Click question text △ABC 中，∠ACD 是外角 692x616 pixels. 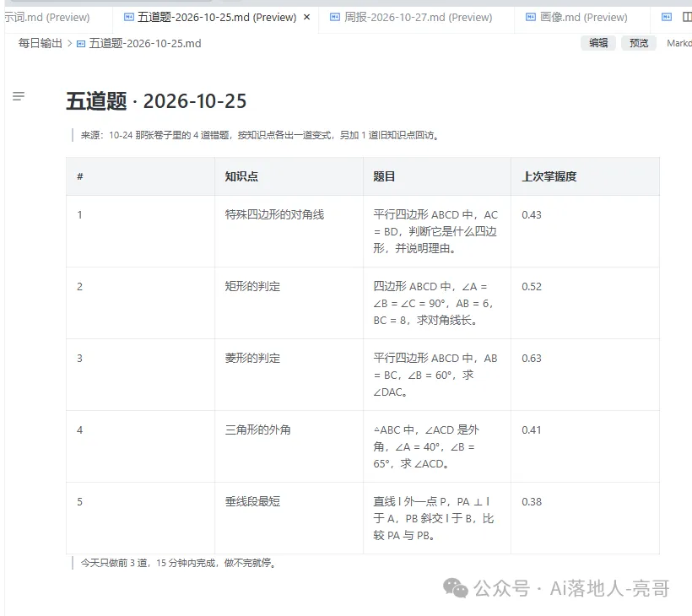point(426,446)
